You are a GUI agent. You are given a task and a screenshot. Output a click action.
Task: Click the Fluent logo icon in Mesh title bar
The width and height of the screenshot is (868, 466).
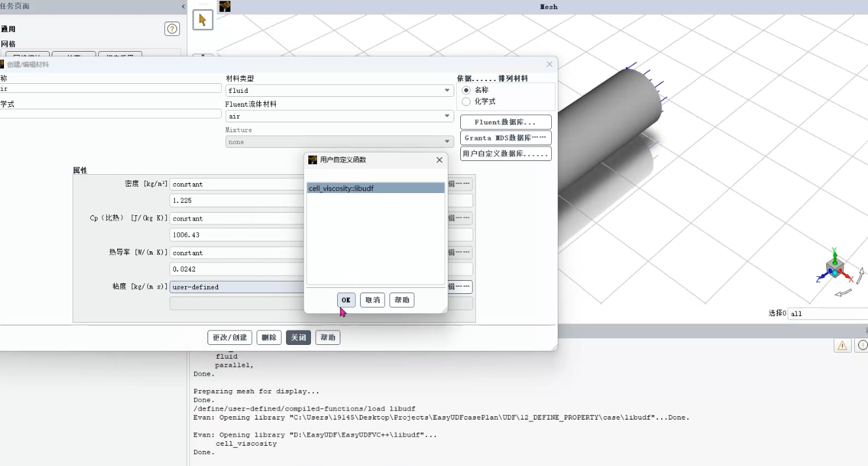[x=225, y=7]
